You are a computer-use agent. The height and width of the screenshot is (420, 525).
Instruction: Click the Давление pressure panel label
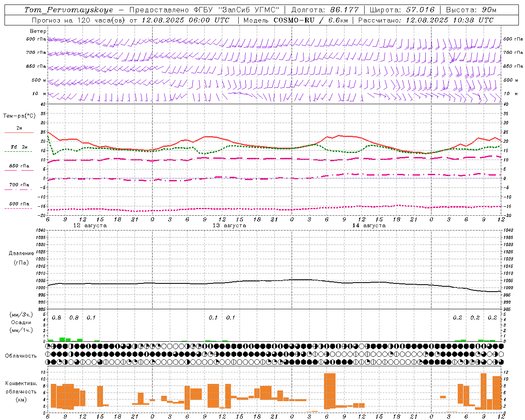click(21, 253)
